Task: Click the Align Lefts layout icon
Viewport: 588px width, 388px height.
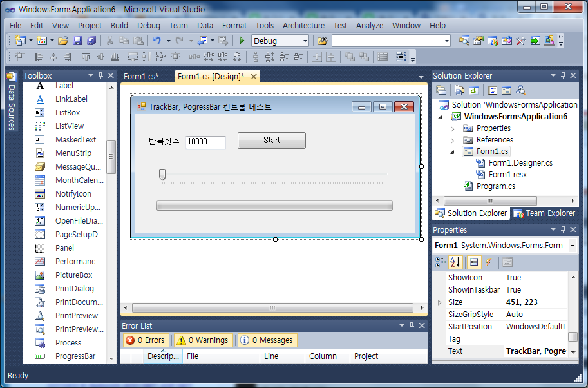Action: click(39, 57)
